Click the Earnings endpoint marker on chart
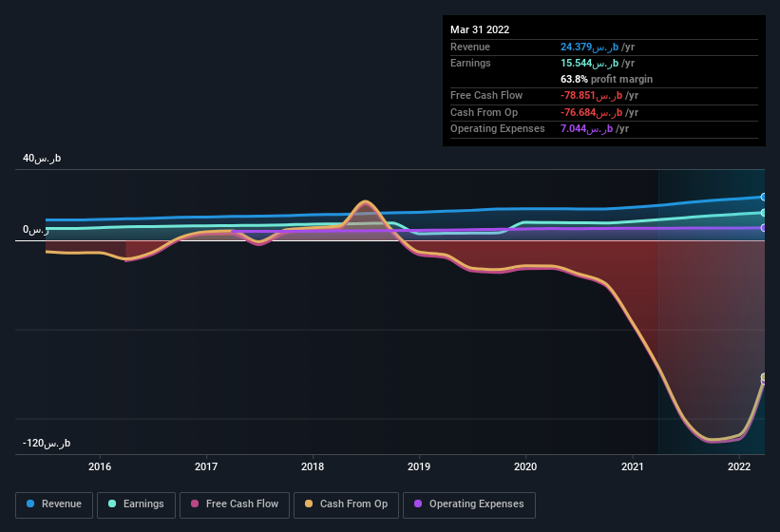Screen dimensions: 780x532 pos(763,213)
